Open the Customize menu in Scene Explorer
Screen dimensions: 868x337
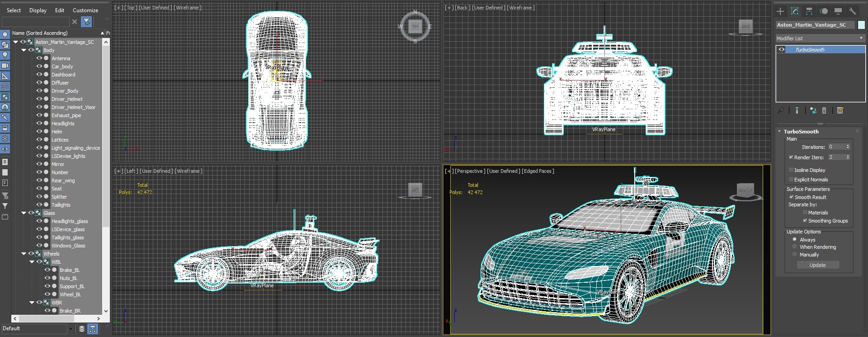(x=85, y=10)
